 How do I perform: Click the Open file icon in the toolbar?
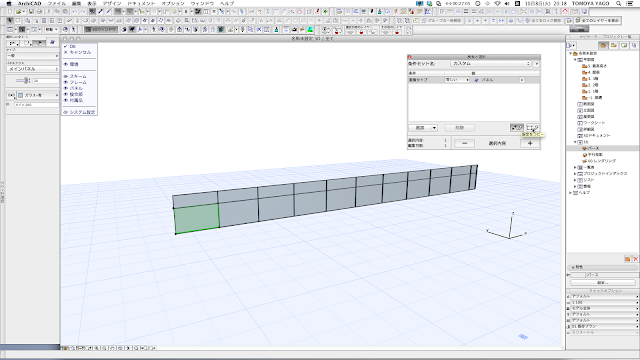tap(18, 12)
